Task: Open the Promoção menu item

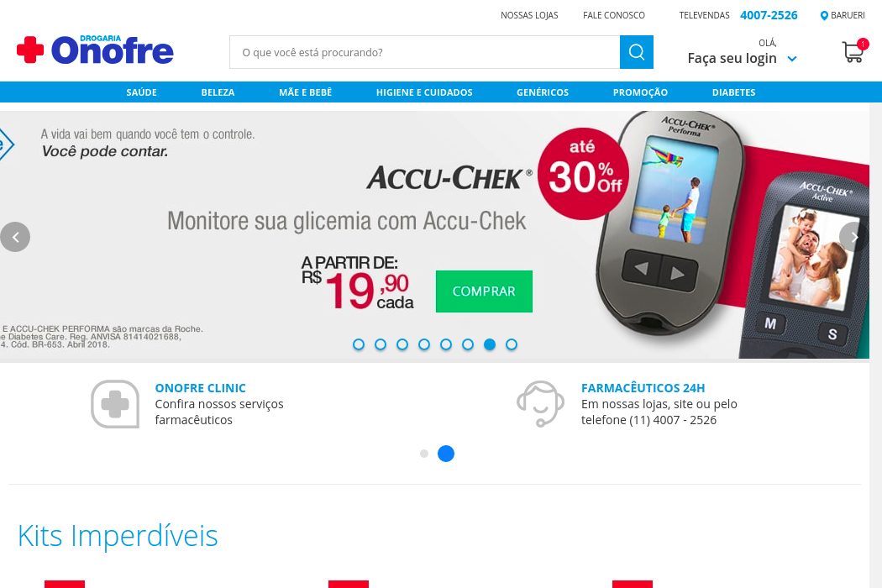Action: point(640,92)
